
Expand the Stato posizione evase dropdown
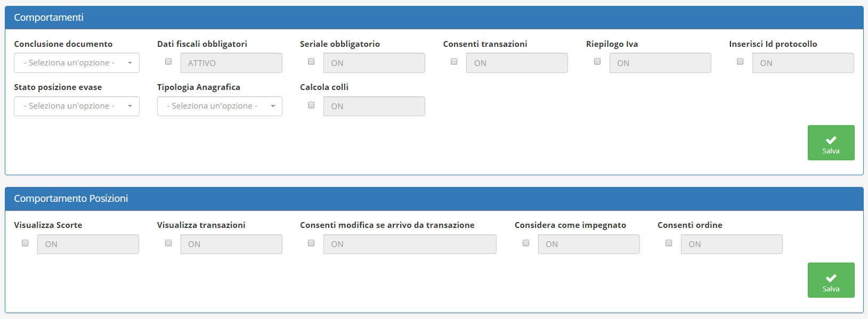77,106
